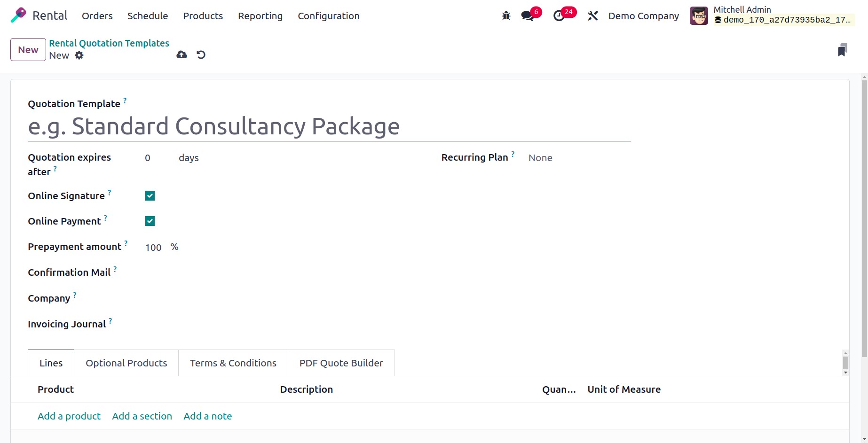Show help tooltip for Online Payment
The height and width of the screenshot is (443, 868).
[x=105, y=218]
